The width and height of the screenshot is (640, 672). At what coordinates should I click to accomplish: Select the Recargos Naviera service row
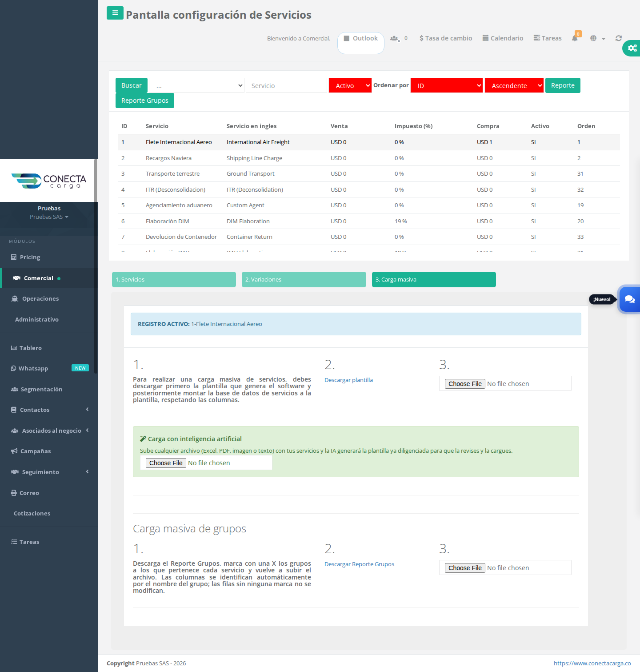[369, 158]
